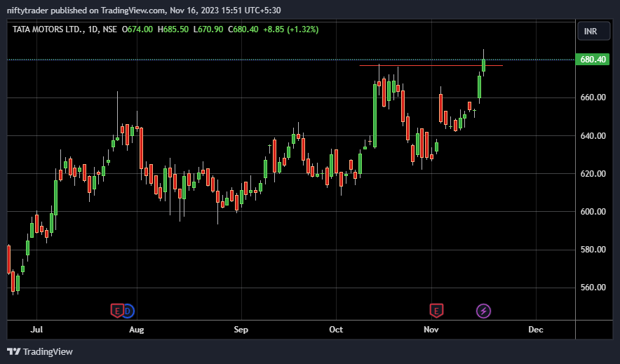Click the O674.00 open value
This screenshot has width=620, height=364.
pyautogui.click(x=137, y=29)
